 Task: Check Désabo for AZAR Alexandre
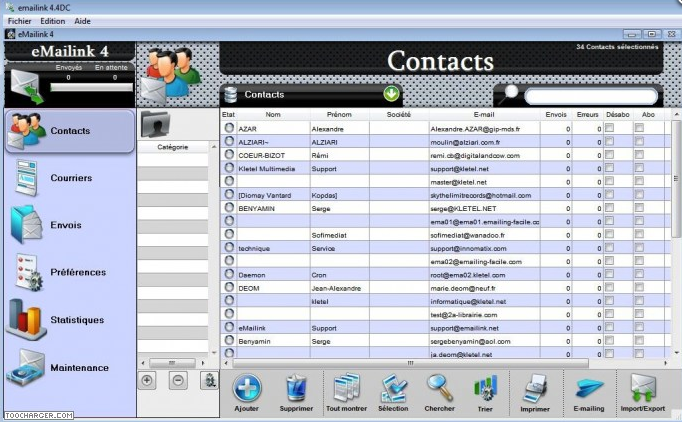609,128
